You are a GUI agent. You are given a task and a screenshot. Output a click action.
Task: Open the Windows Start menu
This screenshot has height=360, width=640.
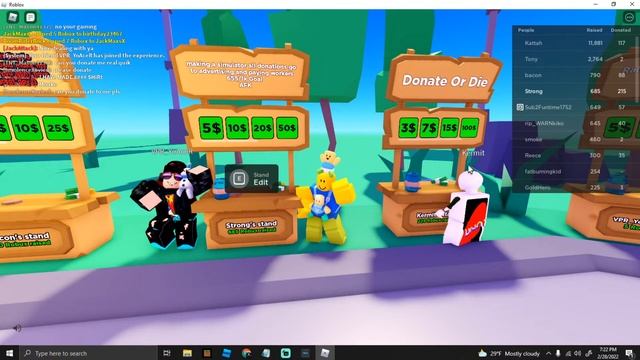tap(9, 353)
